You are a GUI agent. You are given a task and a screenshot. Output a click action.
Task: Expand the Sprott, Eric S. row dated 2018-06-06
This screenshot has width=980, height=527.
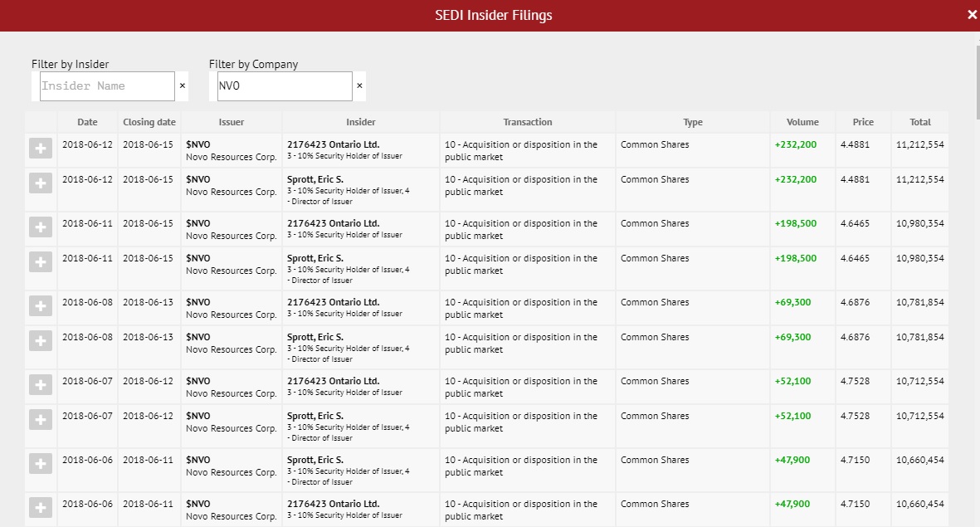[41, 464]
